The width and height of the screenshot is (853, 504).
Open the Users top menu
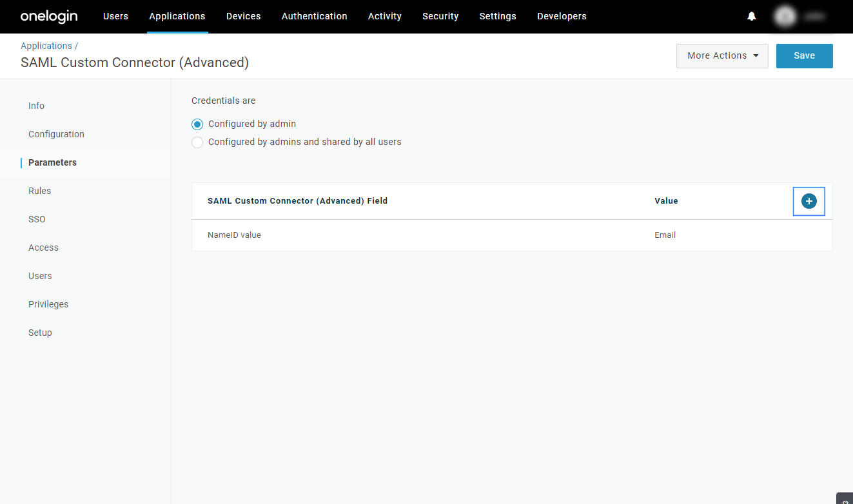(x=115, y=17)
